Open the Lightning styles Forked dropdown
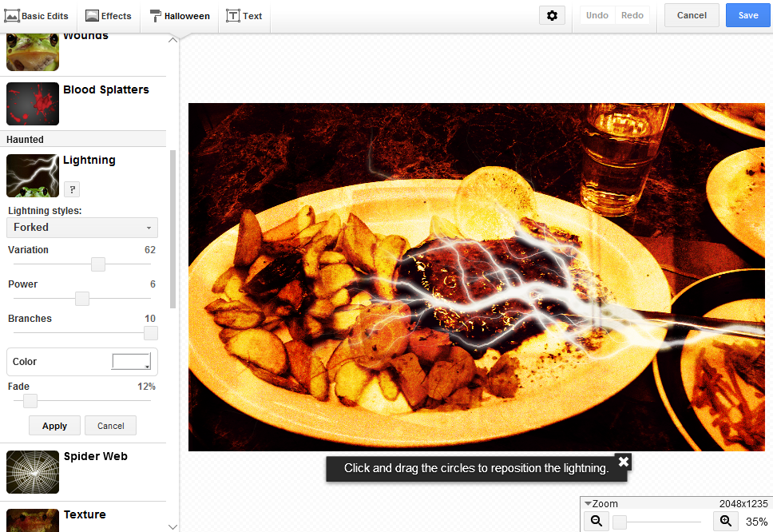This screenshot has height=532, width=773. [82, 228]
